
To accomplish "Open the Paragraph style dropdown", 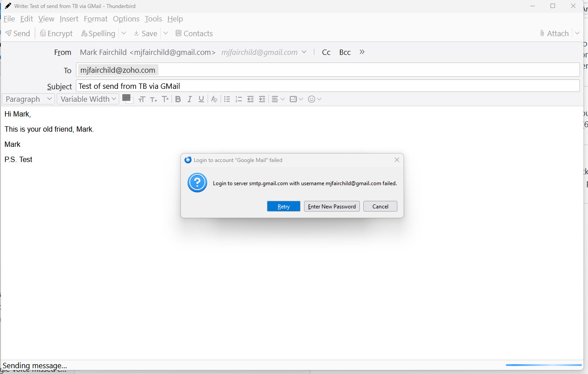I will 29,99.
